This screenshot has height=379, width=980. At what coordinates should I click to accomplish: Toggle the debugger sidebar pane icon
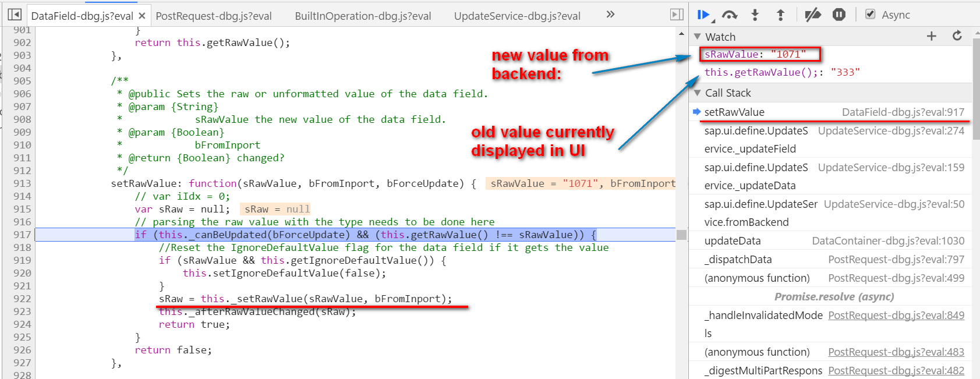(x=677, y=15)
